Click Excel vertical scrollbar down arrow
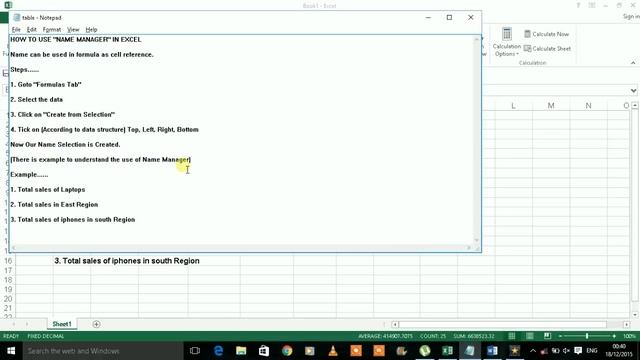This screenshot has height=360, width=640. (x=635, y=315)
